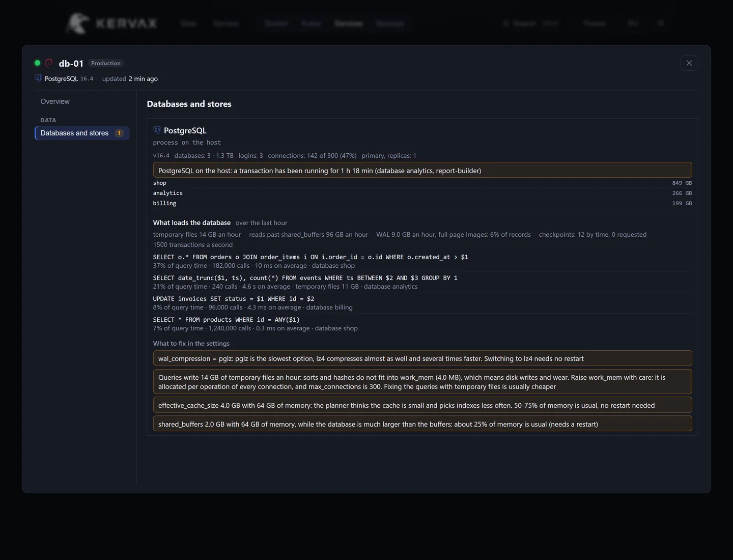Click the 'temporary files 14 GB an hour' stat
The height and width of the screenshot is (560, 733).
197,235
